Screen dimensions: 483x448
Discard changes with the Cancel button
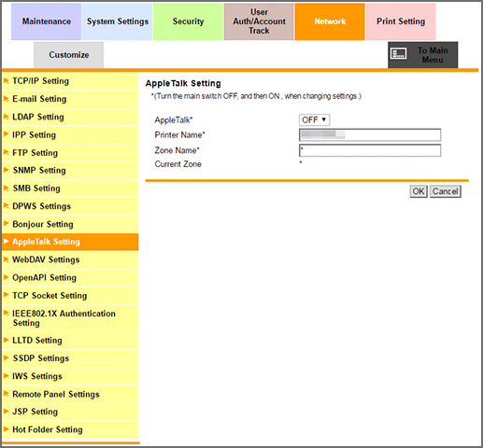pos(446,191)
